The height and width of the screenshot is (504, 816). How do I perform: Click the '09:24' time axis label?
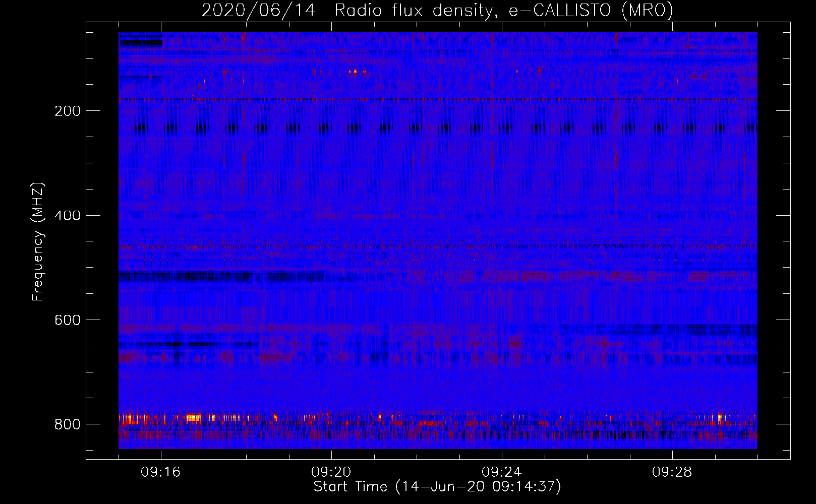coord(502,472)
